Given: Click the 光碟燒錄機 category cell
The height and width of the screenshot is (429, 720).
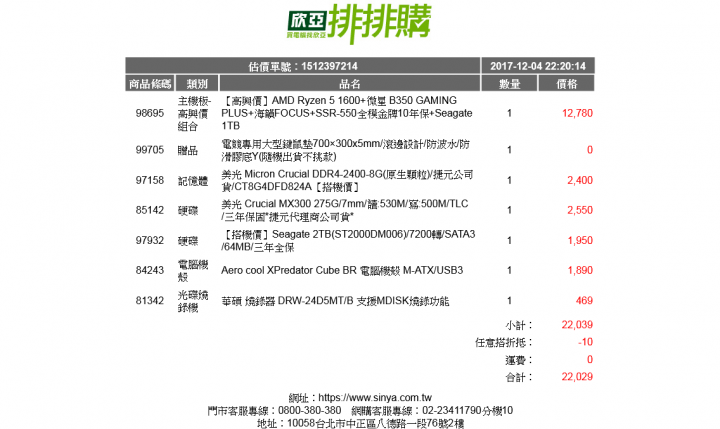Looking at the screenshot, I should tap(193, 301).
